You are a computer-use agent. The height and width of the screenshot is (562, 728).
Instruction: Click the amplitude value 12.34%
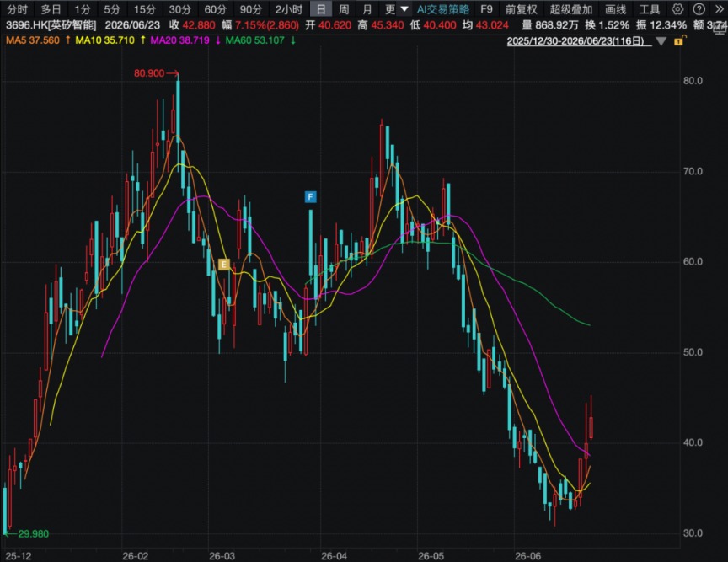pyautogui.click(x=667, y=25)
